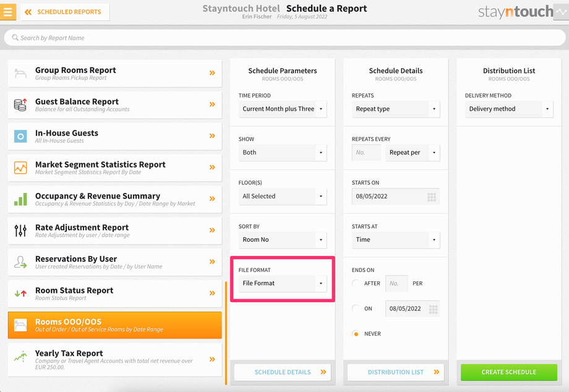Select the Room Status Report title
The height and width of the screenshot is (392, 569).
(x=74, y=291)
